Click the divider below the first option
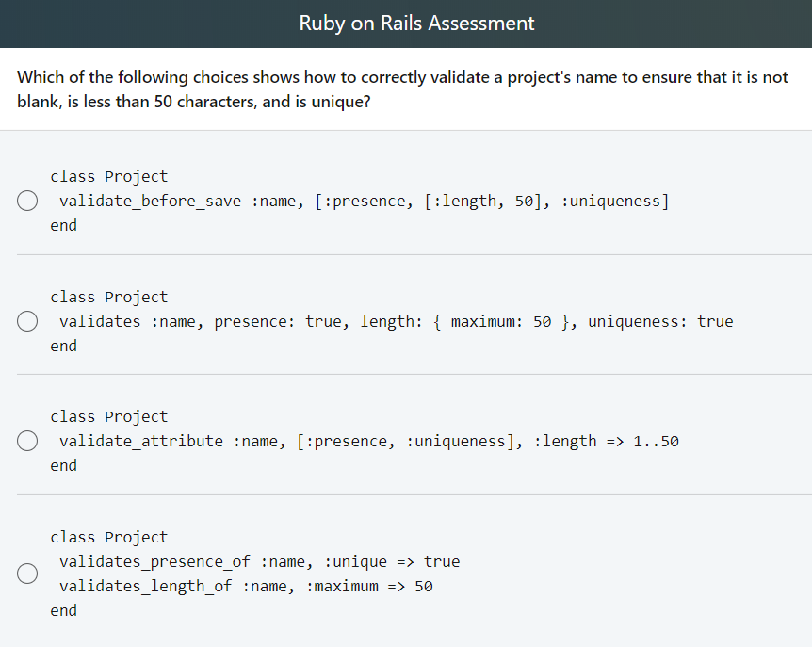 coord(405,252)
